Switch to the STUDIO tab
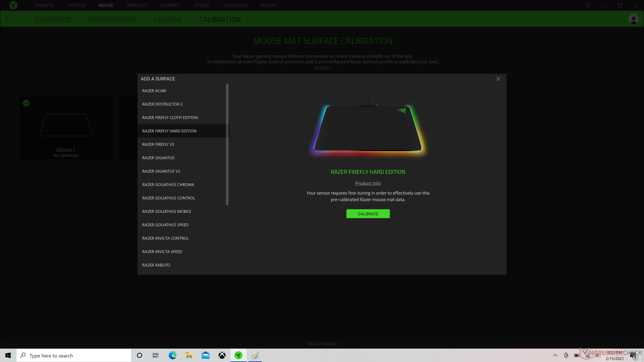Image resolution: width=644 pixels, height=362 pixels. 202,5
